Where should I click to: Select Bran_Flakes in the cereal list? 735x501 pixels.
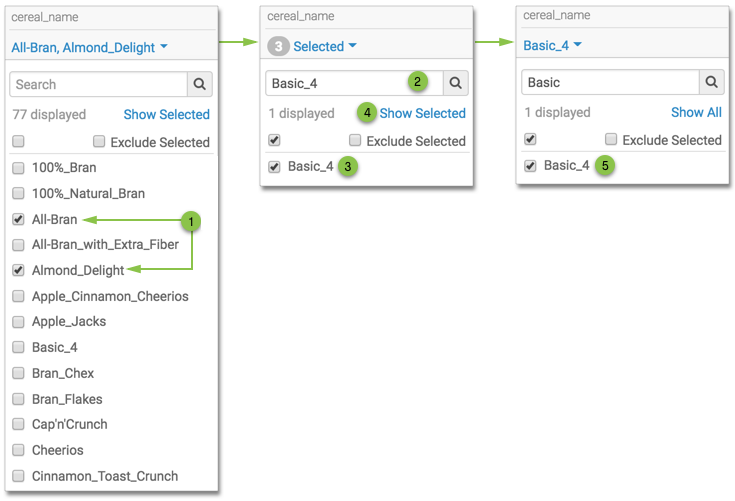coord(18,399)
